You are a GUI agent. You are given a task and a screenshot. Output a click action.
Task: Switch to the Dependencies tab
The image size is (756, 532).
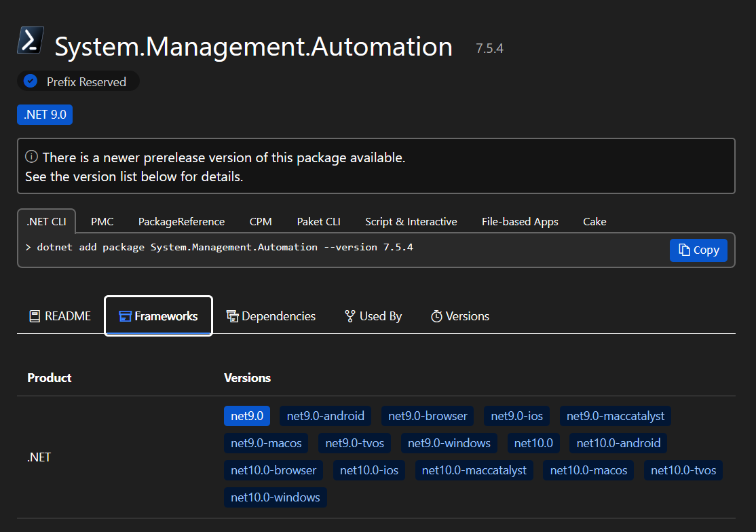271,316
